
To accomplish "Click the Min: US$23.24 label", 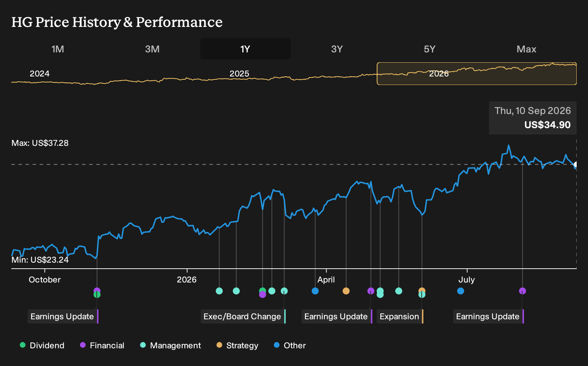I will 40,260.
